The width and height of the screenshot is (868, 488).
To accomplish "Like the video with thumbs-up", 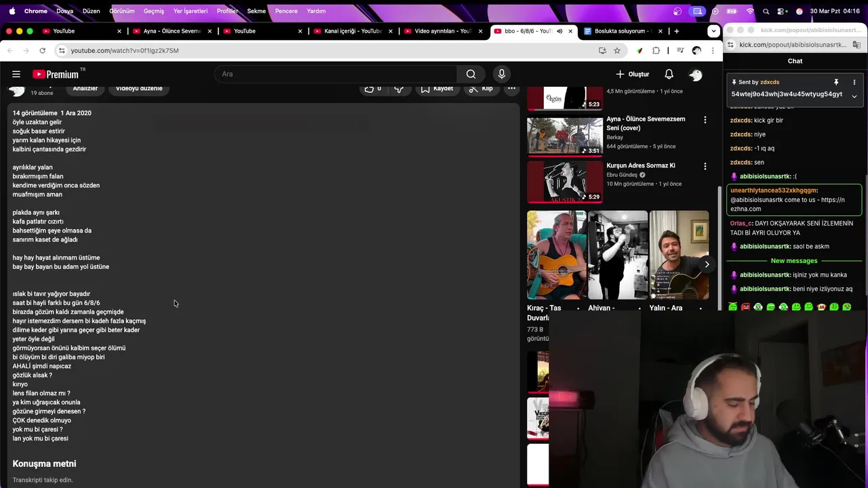I will pos(372,89).
